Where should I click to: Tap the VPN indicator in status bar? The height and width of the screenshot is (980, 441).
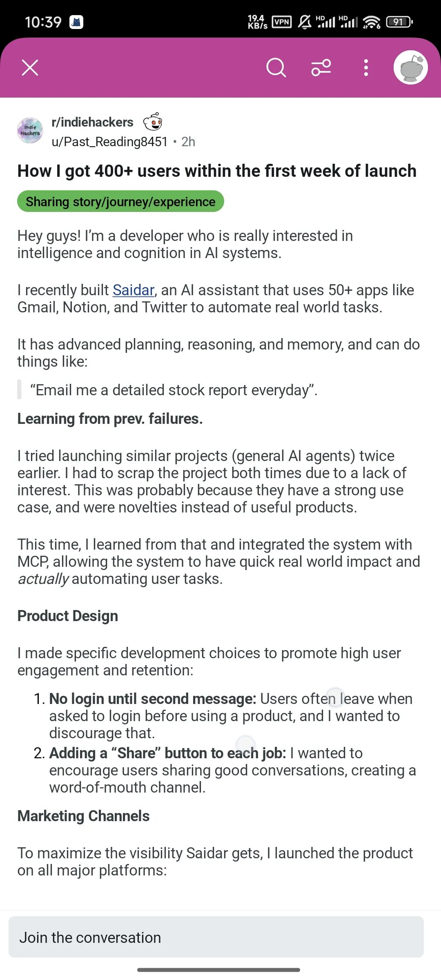[282, 22]
